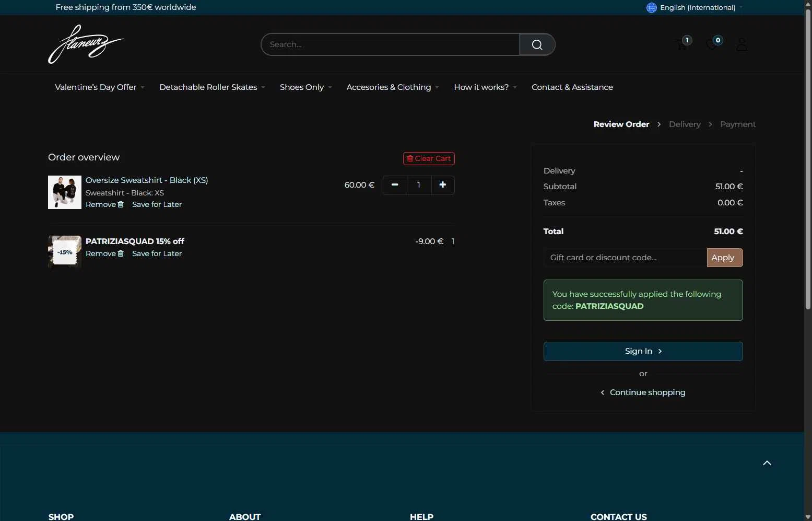Expand Detachable Roller Skates menu

point(212,87)
